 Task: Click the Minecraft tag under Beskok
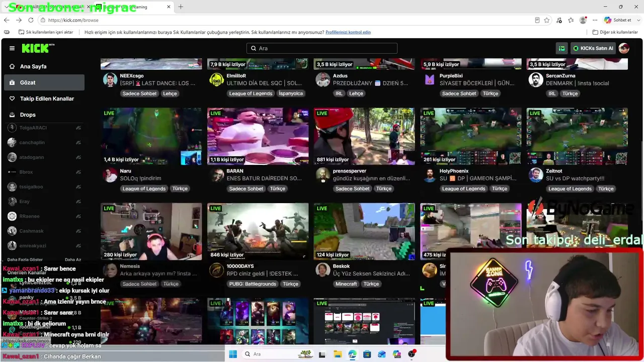pos(346,284)
